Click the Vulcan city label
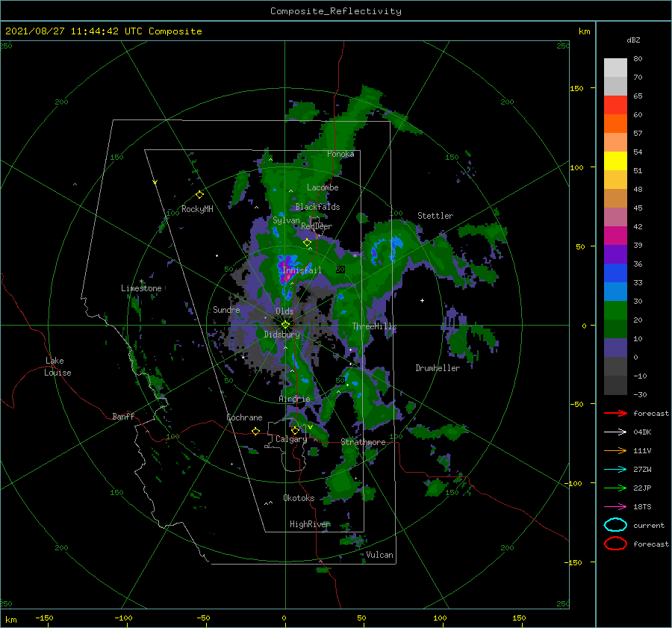Image resolution: width=672 pixels, height=628 pixels. pyautogui.click(x=380, y=555)
